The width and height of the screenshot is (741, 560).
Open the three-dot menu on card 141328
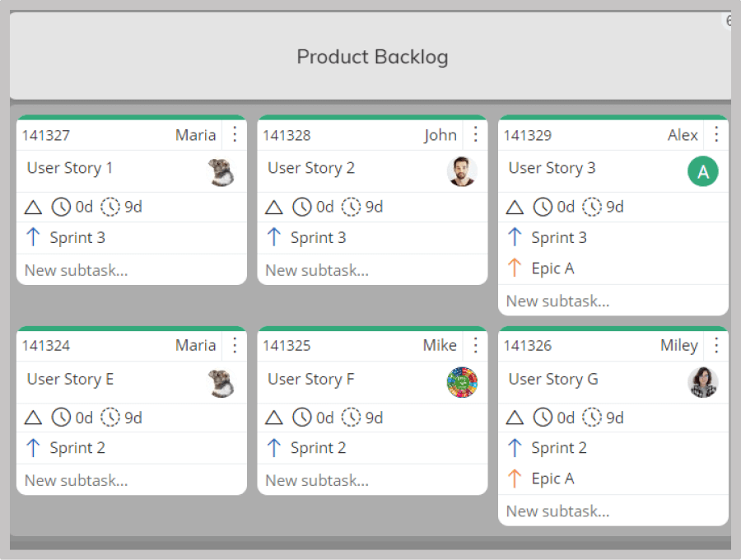476,135
